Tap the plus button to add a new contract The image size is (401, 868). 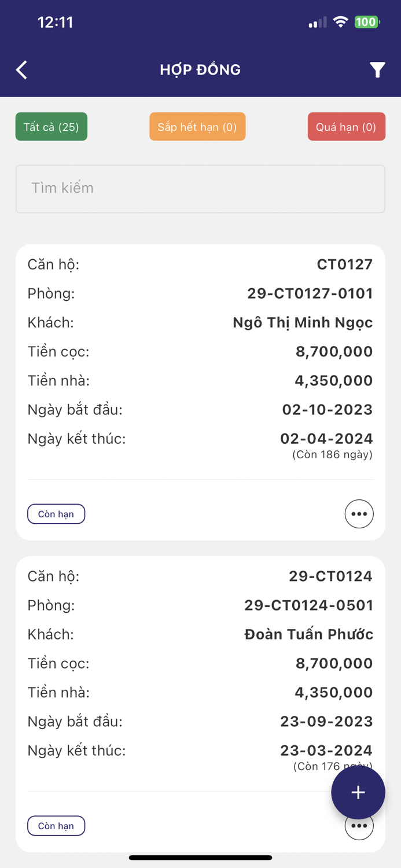[x=358, y=792]
